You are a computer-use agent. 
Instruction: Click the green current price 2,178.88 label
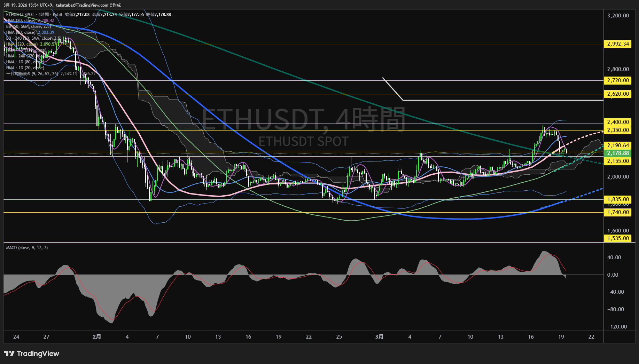pyautogui.click(x=618, y=153)
